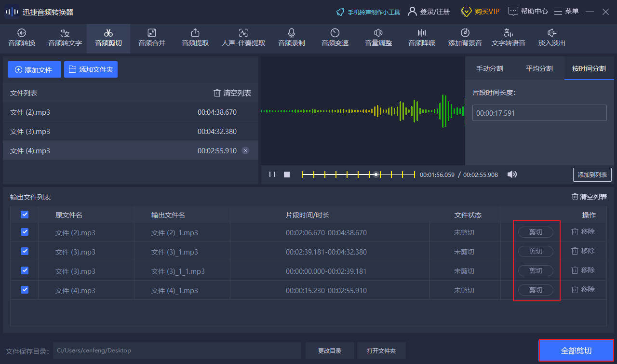Switch to the 手动分割 tab
This screenshot has height=364, width=617.
489,68
